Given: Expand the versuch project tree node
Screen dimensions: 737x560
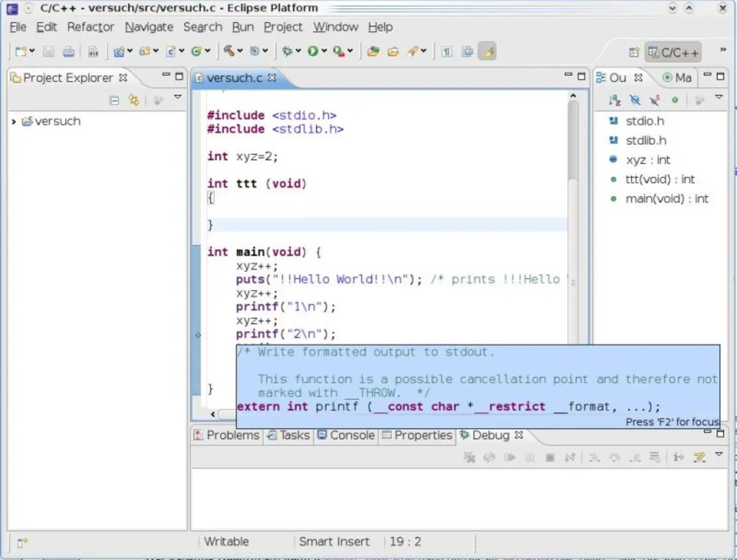Looking at the screenshot, I should [14, 121].
